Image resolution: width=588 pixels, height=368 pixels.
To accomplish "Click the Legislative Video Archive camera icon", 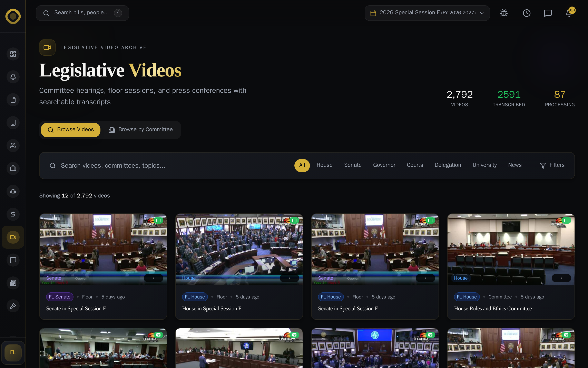I will 47,47.
